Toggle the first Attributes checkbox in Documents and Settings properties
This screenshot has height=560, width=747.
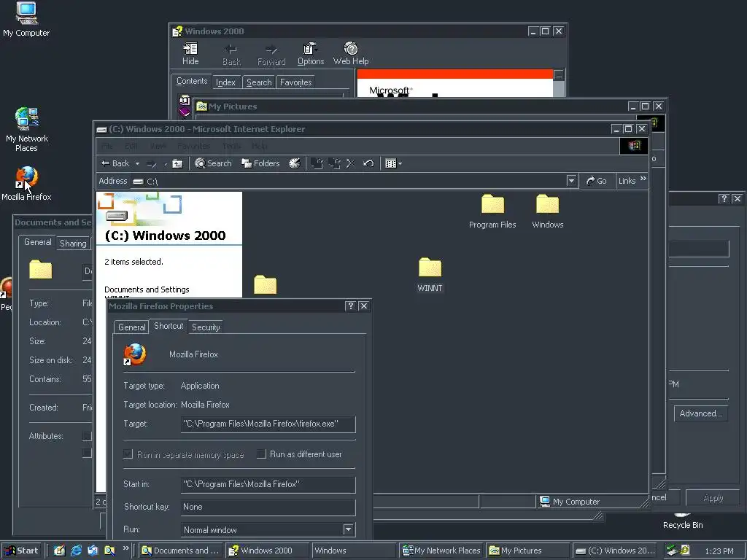click(87, 436)
